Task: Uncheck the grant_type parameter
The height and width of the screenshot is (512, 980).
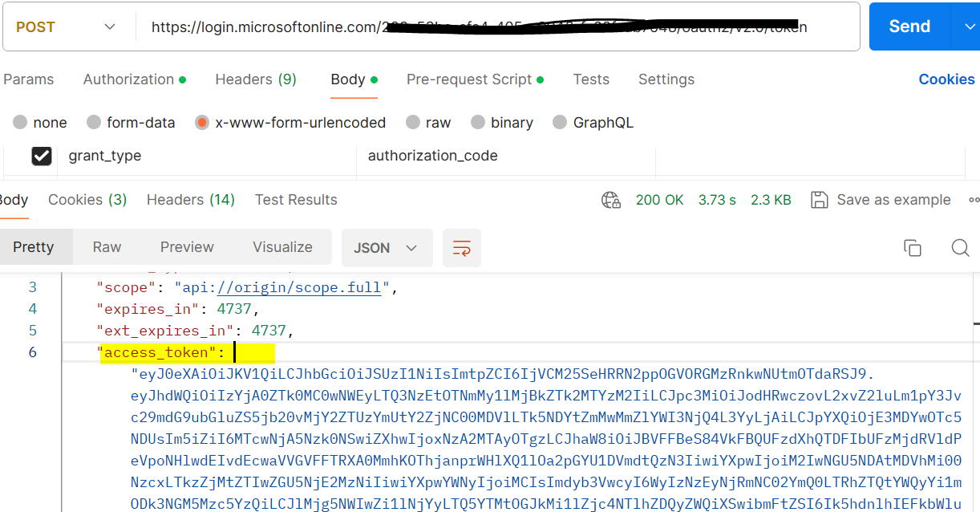Action: (42, 155)
